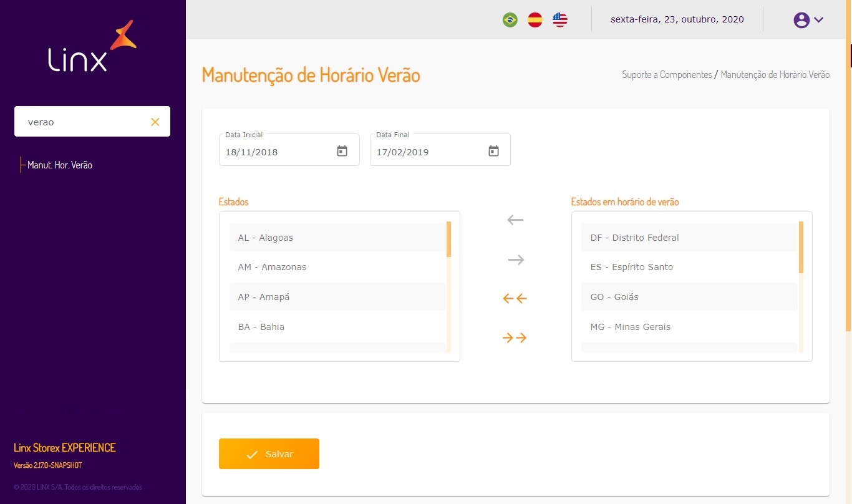Viewport: 852px width, 504px height.
Task: Click the 'Versão 2.17.0-SNAPSHOT' text
Action: (47, 465)
